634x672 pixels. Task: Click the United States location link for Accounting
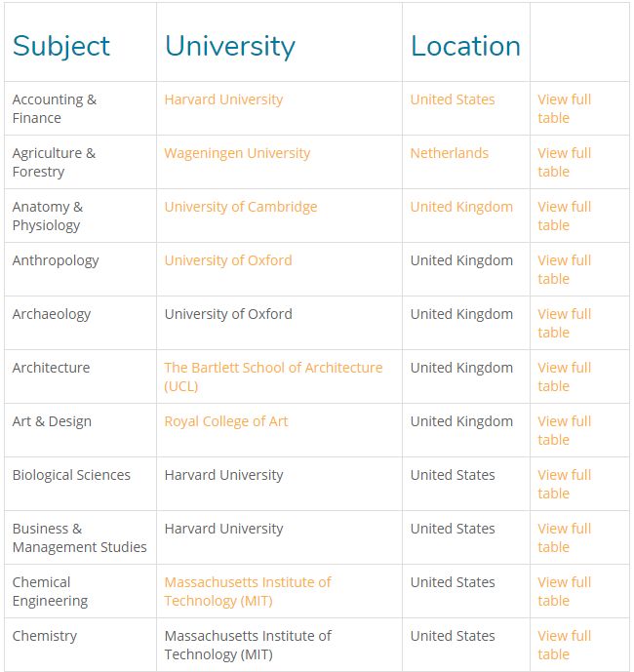pos(453,99)
